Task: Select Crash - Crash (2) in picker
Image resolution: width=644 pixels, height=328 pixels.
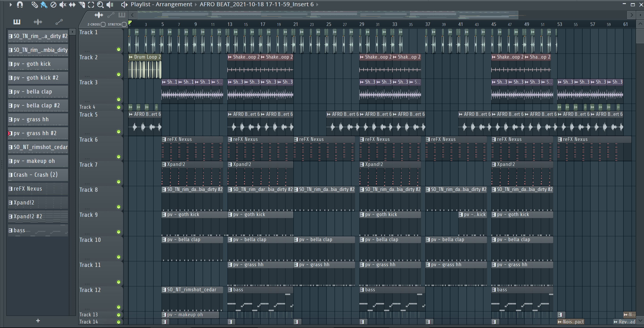Action: tap(38, 175)
